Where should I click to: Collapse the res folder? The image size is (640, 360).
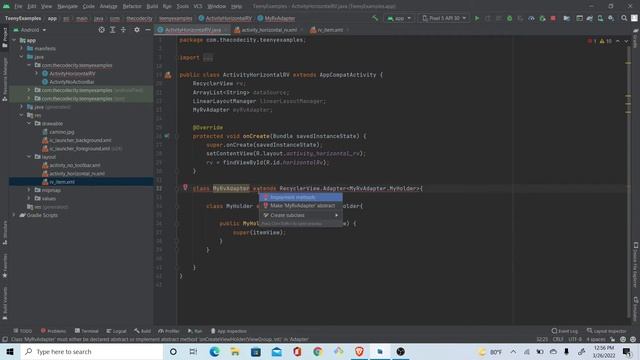point(22,115)
